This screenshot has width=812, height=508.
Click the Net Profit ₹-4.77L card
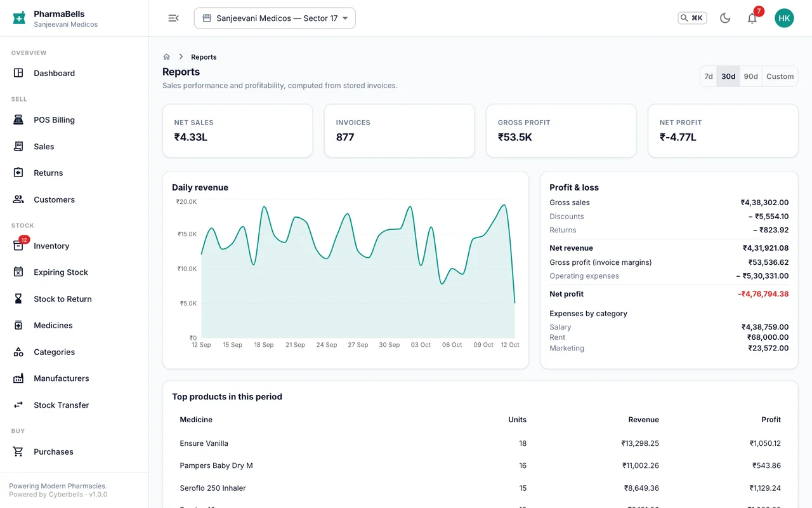(x=723, y=131)
